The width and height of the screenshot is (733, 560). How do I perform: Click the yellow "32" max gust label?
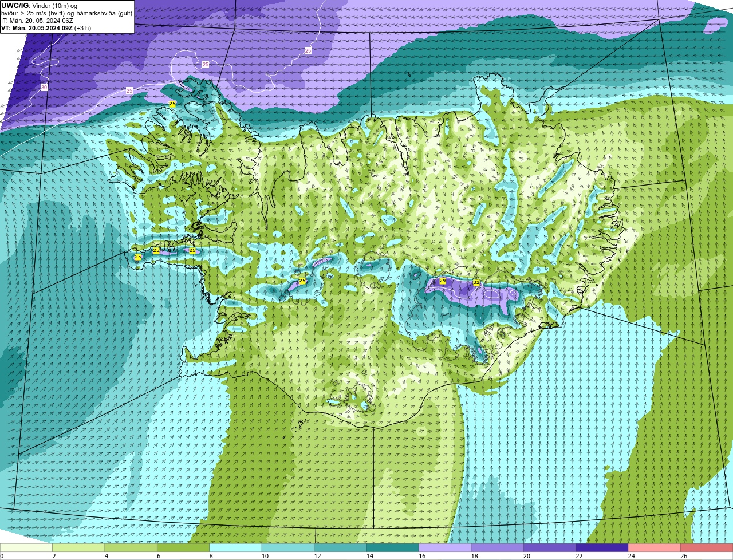pyautogui.click(x=476, y=283)
